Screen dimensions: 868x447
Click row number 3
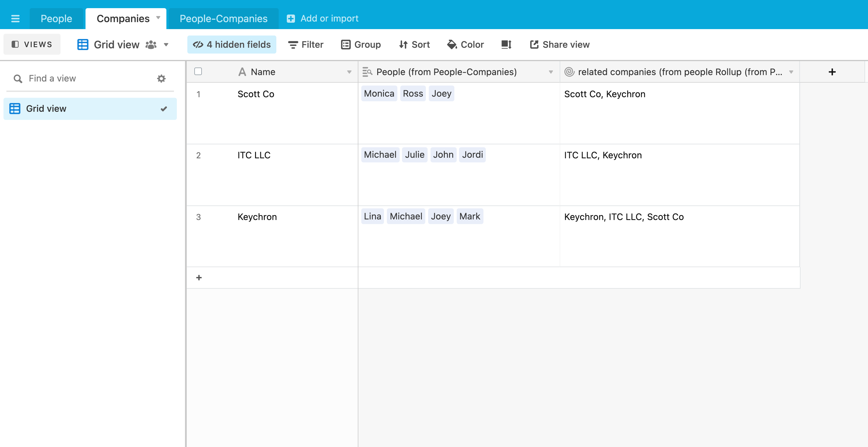pos(198,217)
